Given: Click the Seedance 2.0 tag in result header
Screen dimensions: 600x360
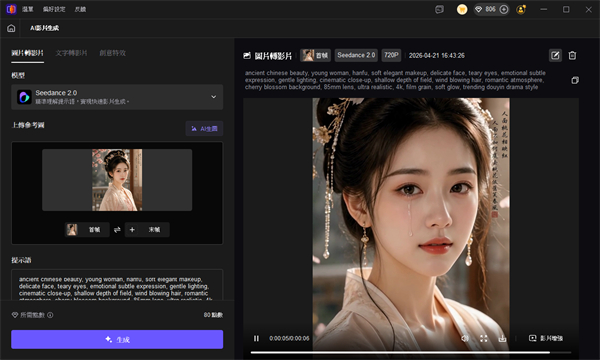Looking at the screenshot, I should click(356, 55).
